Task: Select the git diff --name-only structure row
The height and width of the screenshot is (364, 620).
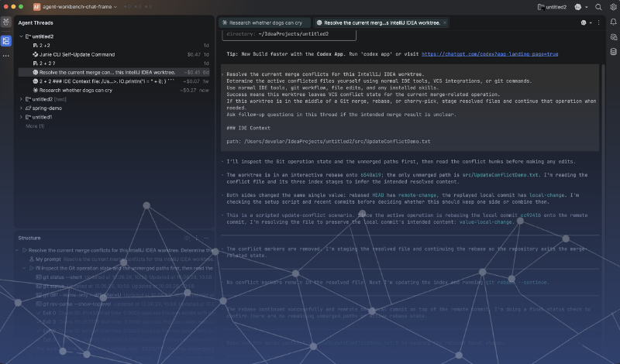Action: [115, 295]
